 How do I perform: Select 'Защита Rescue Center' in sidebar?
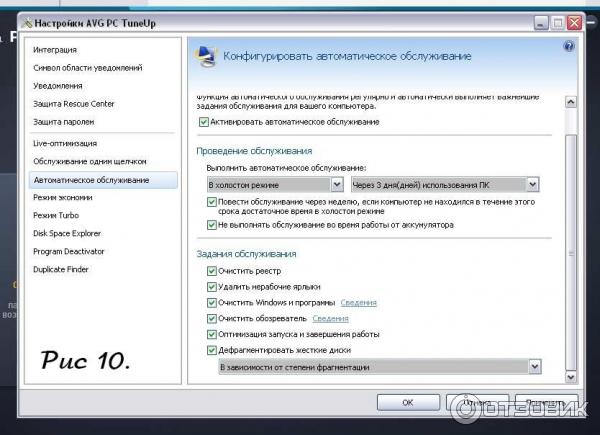coord(73,103)
